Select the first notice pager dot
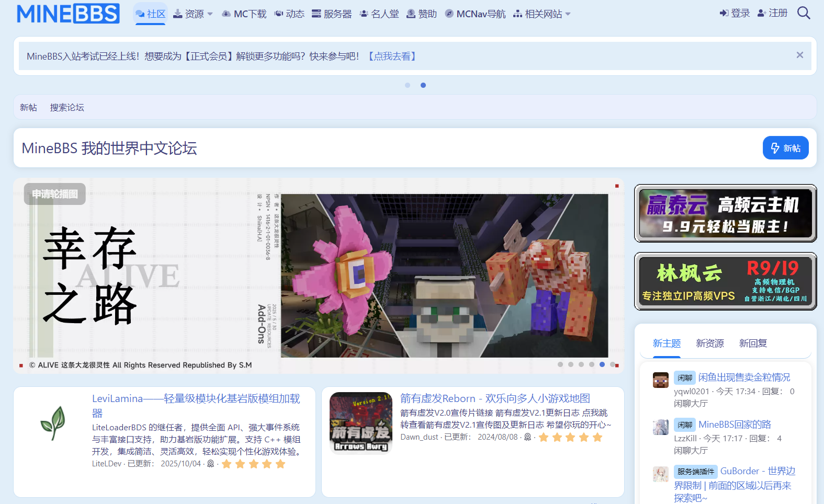This screenshot has width=824, height=504. click(x=408, y=85)
